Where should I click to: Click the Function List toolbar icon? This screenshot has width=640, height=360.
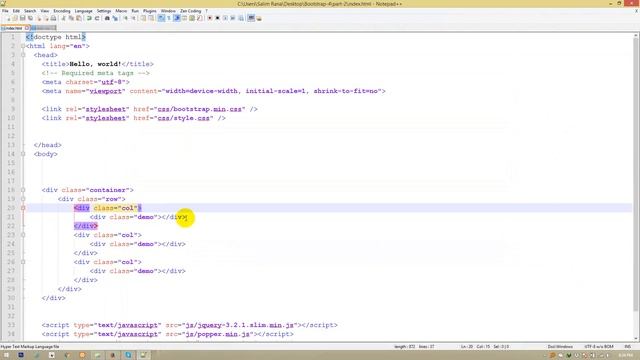point(199,18)
